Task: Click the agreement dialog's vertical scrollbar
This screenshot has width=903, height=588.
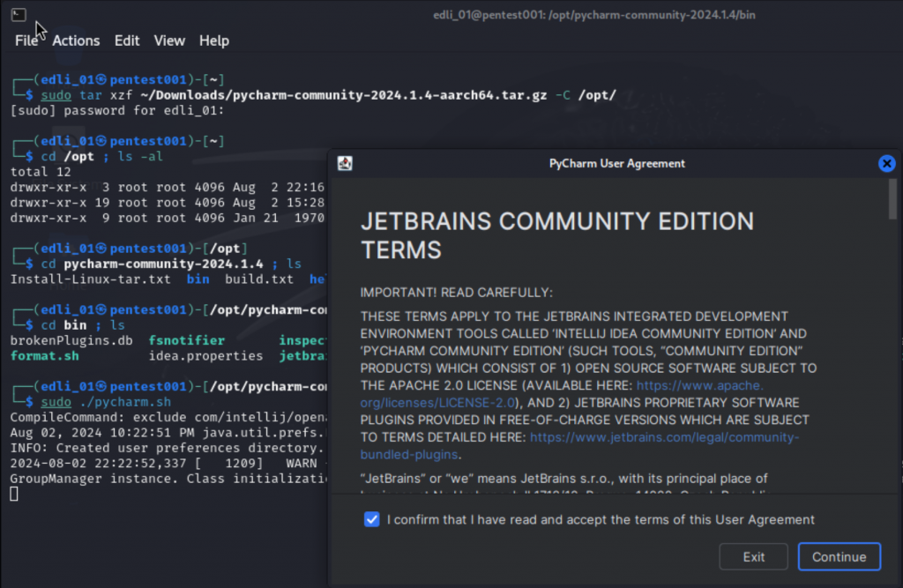Action: click(x=892, y=198)
